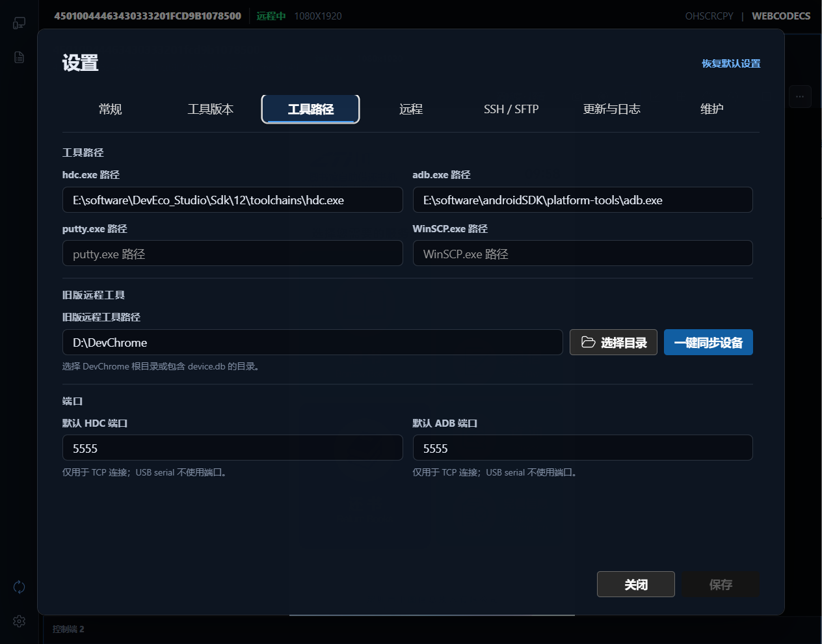Click the 1080X1920 resolution text
822x644 pixels.
318,16
